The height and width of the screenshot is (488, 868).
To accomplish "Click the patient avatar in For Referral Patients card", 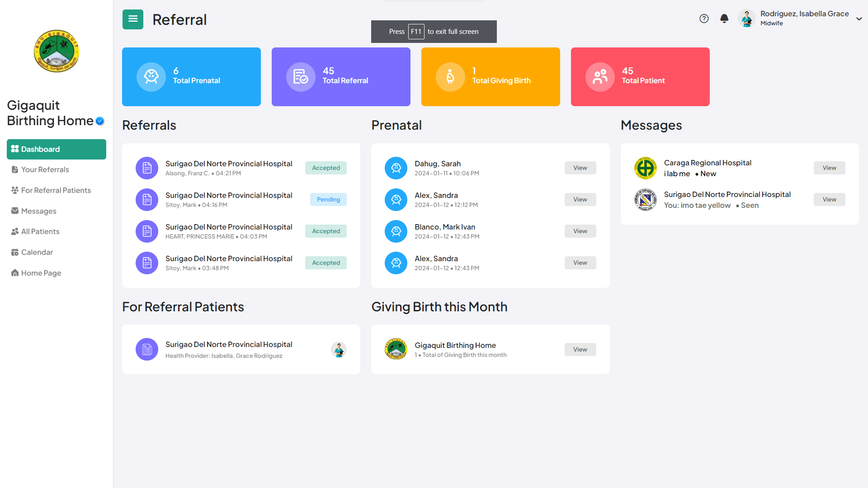I will 339,349.
